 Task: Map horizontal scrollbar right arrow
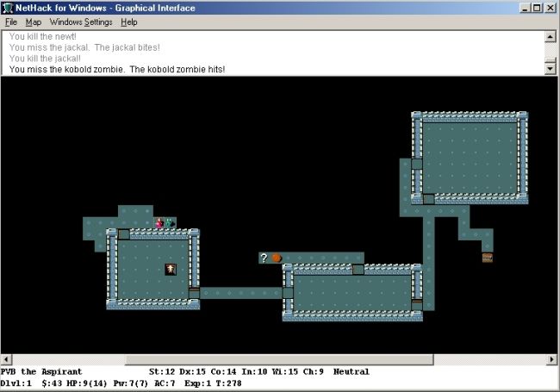[x=551, y=359]
